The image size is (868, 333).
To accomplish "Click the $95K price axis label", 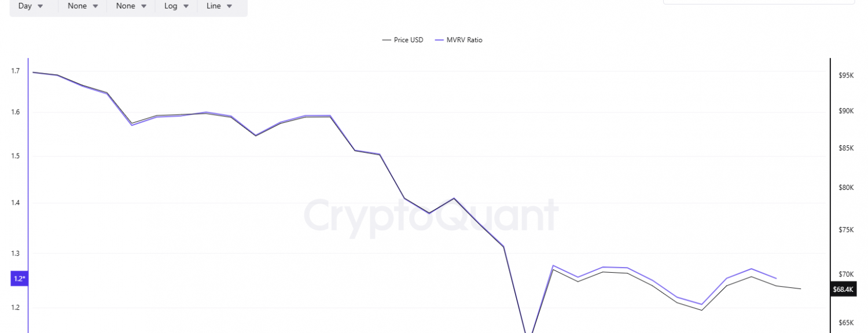I will pyautogui.click(x=846, y=75).
